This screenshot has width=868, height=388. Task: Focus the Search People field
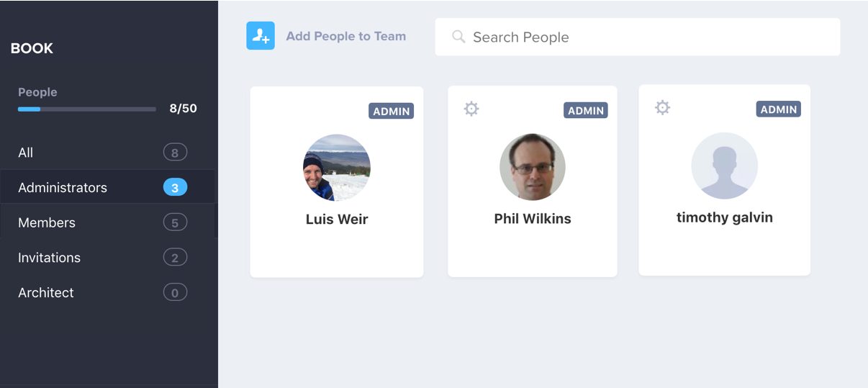pyautogui.click(x=638, y=37)
